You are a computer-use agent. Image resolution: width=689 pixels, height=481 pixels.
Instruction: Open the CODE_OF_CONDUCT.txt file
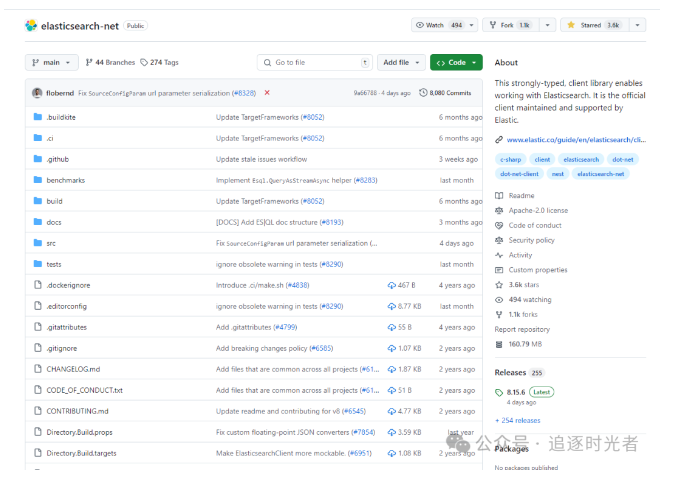click(x=84, y=390)
